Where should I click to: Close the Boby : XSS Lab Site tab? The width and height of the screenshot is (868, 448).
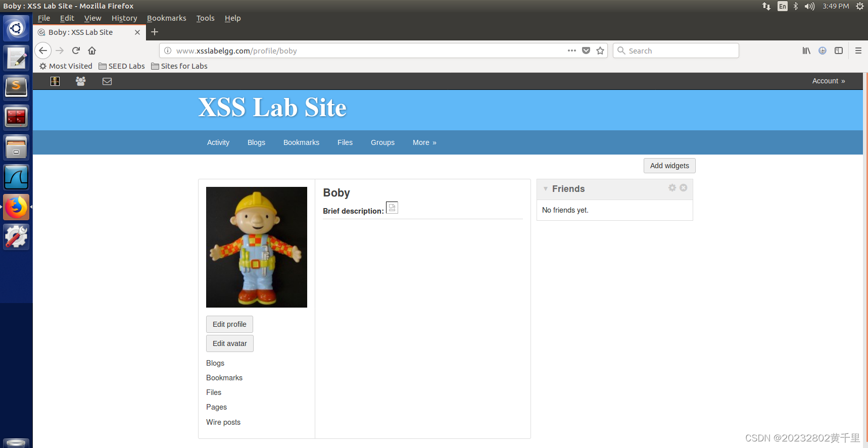tap(137, 32)
